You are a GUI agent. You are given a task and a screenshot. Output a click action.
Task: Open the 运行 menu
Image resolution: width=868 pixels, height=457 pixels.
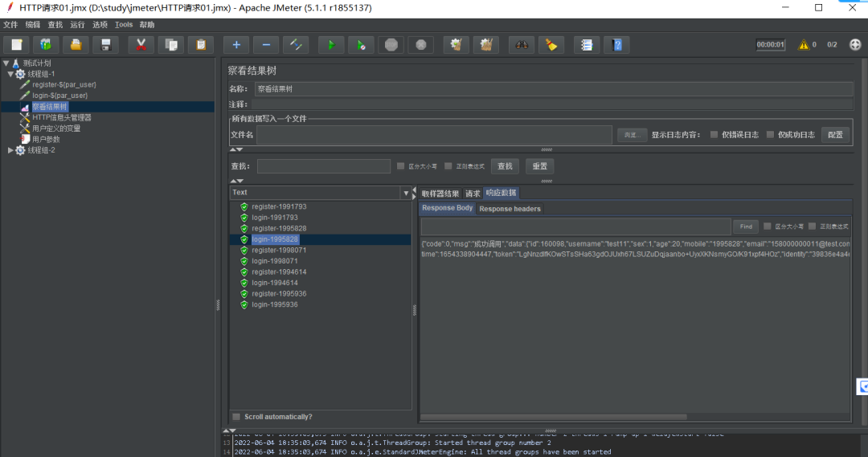pyautogui.click(x=77, y=25)
